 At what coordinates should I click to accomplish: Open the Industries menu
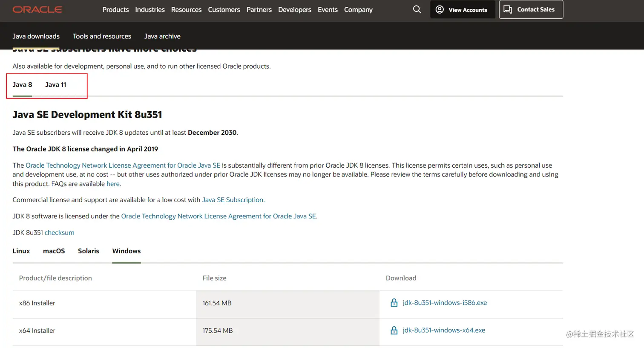click(150, 9)
